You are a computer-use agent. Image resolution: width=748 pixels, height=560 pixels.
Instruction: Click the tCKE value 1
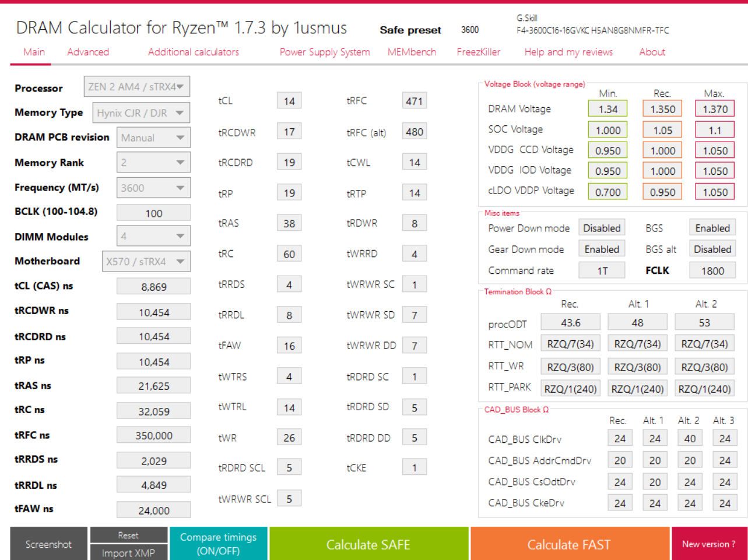[x=415, y=468]
